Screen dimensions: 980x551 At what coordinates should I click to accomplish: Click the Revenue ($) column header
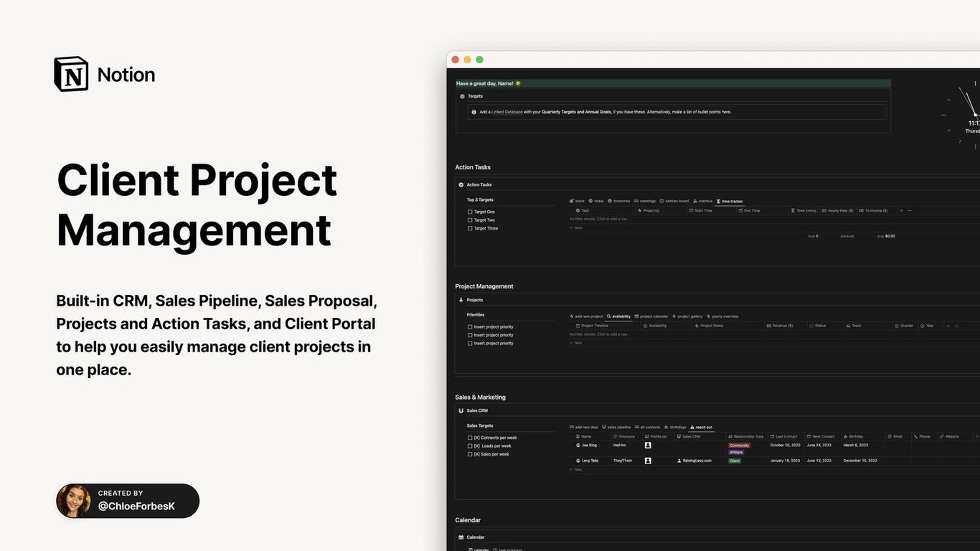pyautogui.click(x=779, y=326)
